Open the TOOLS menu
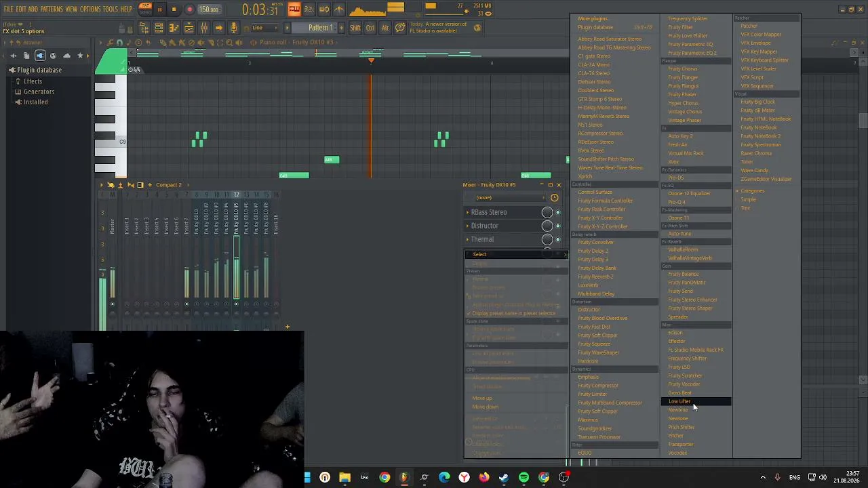The width and height of the screenshot is (868, 488). click(111, 9)
